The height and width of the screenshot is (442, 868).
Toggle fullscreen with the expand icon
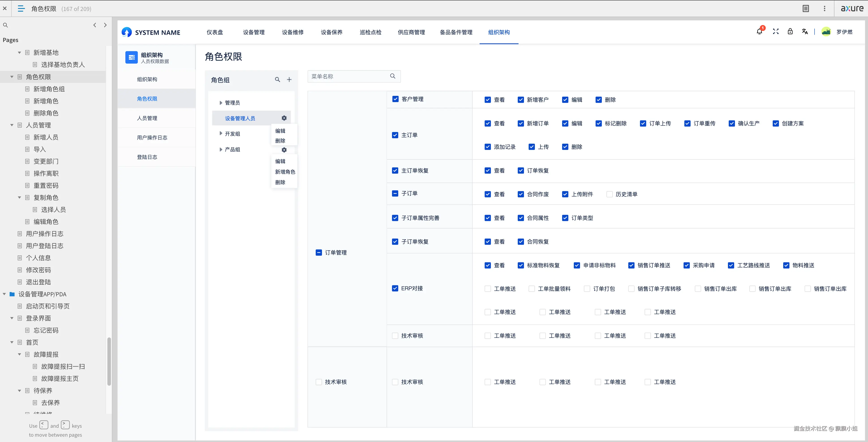[x=776, y=32]
